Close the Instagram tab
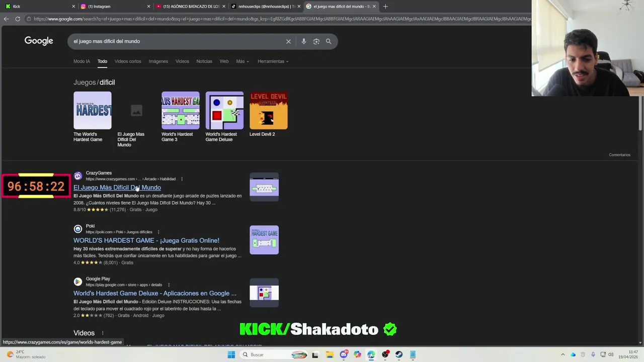The height and width of the screenshot is (362, 644). pyautogui.click(x=148, y=6)
